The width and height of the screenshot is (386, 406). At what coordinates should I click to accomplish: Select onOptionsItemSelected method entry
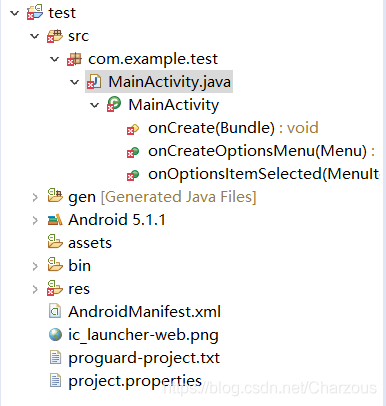click(x=264, y=174)
